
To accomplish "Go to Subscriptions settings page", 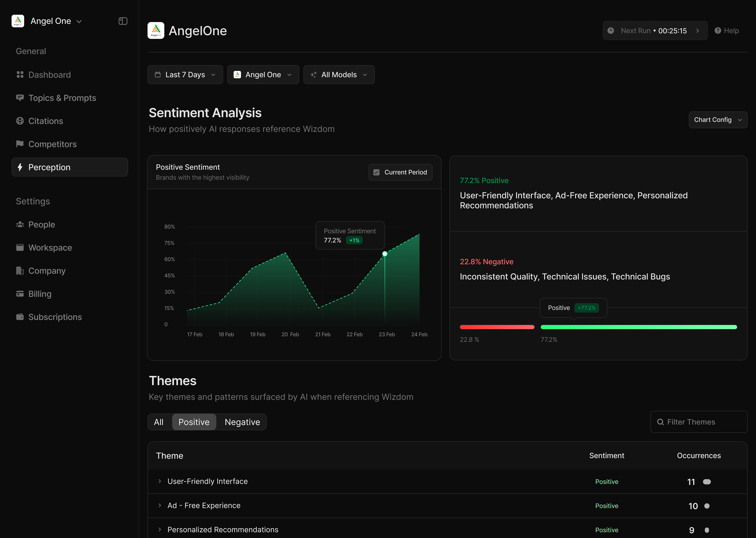I will [55, 317].
